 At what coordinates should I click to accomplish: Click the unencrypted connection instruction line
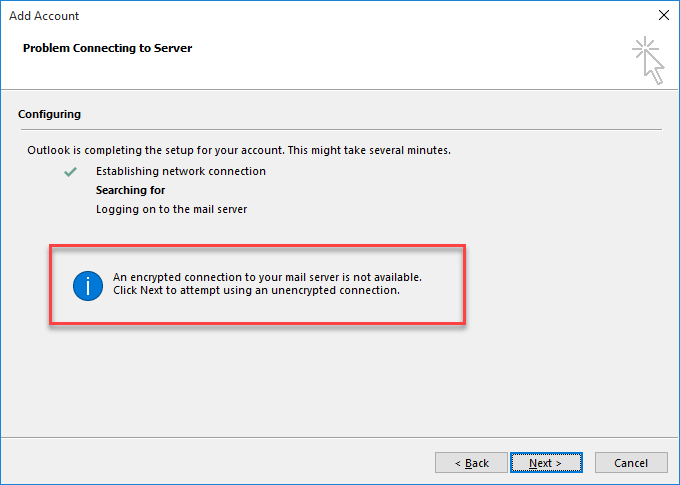point(256,290)
